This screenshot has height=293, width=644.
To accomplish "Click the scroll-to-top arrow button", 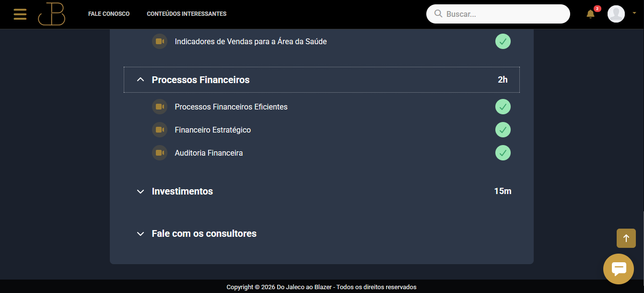I will tap(626, 238).
